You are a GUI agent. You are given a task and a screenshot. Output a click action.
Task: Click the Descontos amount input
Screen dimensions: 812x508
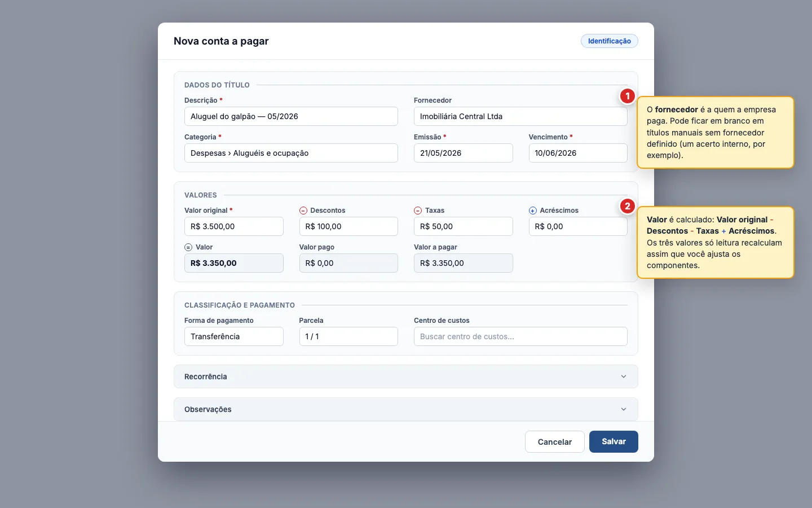(x=348, y=226)
